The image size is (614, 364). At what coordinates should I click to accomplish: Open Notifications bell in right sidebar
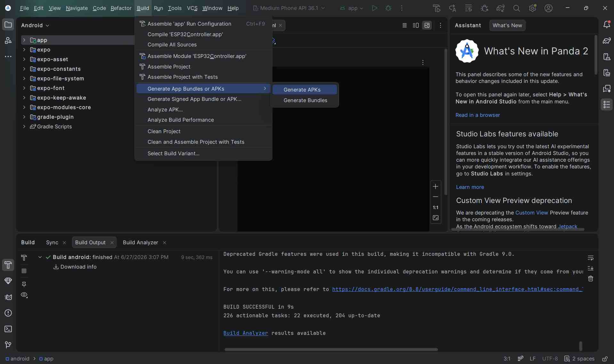(607, 25)
